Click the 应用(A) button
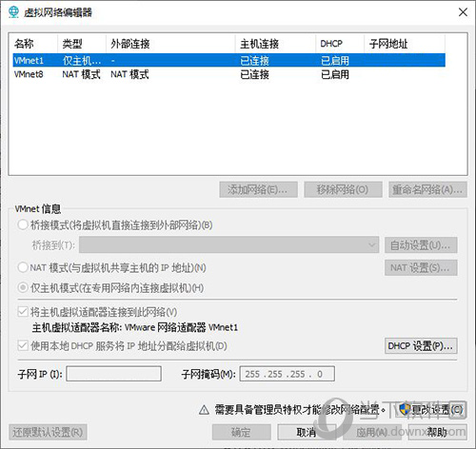This screenshot has width=476, height=449. coord(372,432)
